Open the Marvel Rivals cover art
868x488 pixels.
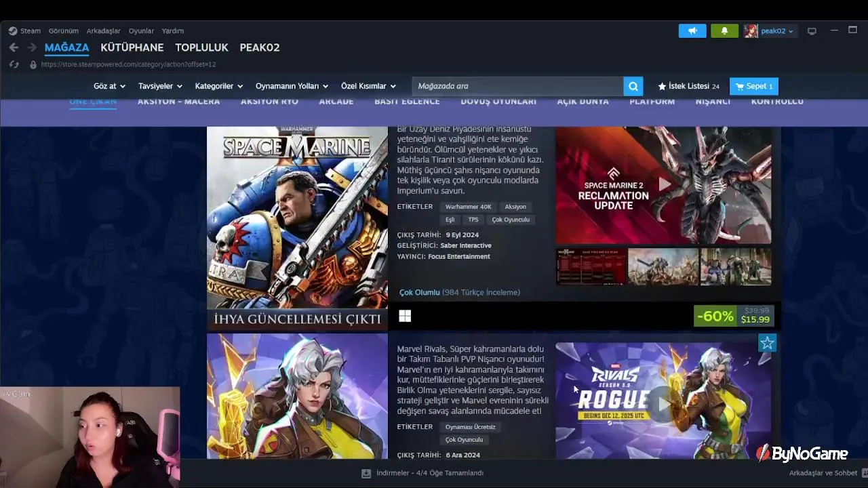[297, 396]
